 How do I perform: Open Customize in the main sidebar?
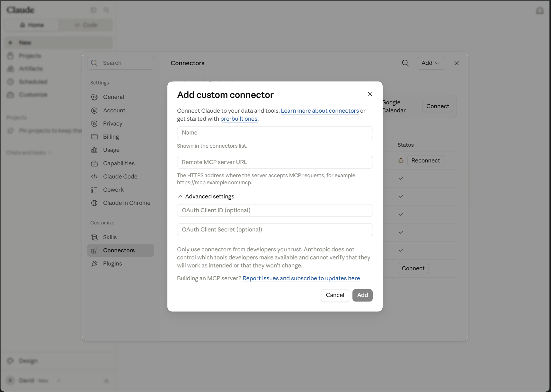coord(33,95)
